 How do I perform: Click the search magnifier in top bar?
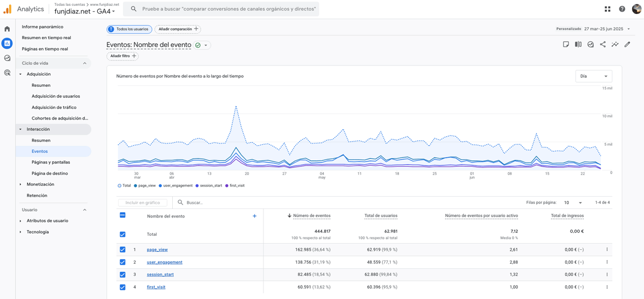click(134, 9)
